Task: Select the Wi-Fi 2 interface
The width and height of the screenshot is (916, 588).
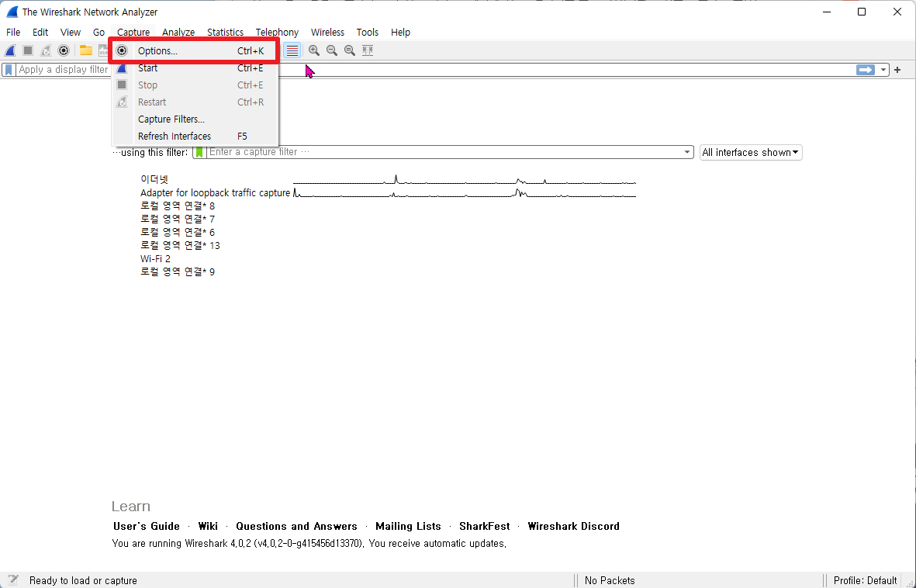Action: point(155,258)
